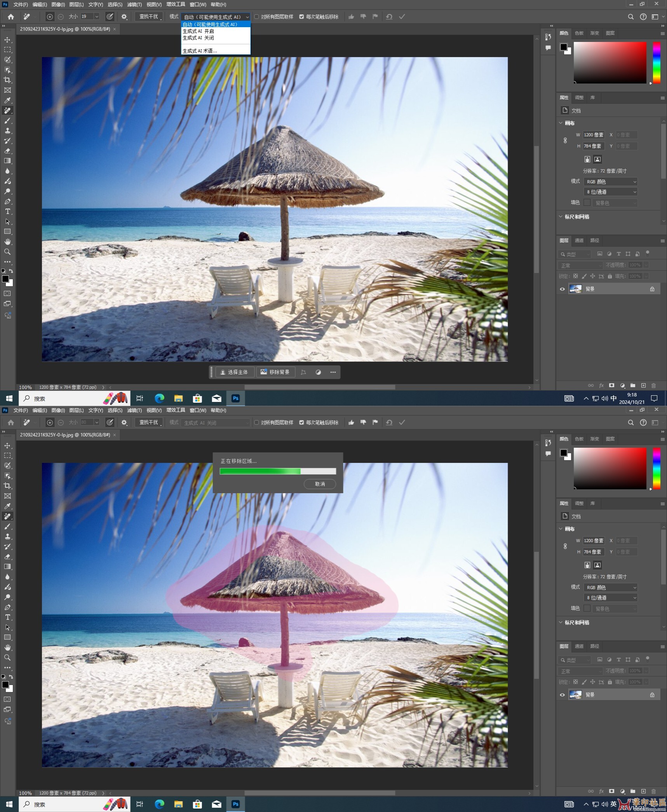Click the Home icon in top window options bar
667x812 pixels.
tap(11, 17)
